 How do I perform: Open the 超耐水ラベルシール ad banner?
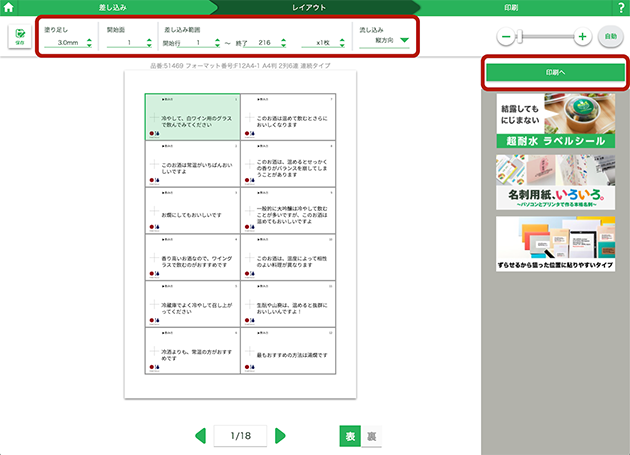(555, 120)
